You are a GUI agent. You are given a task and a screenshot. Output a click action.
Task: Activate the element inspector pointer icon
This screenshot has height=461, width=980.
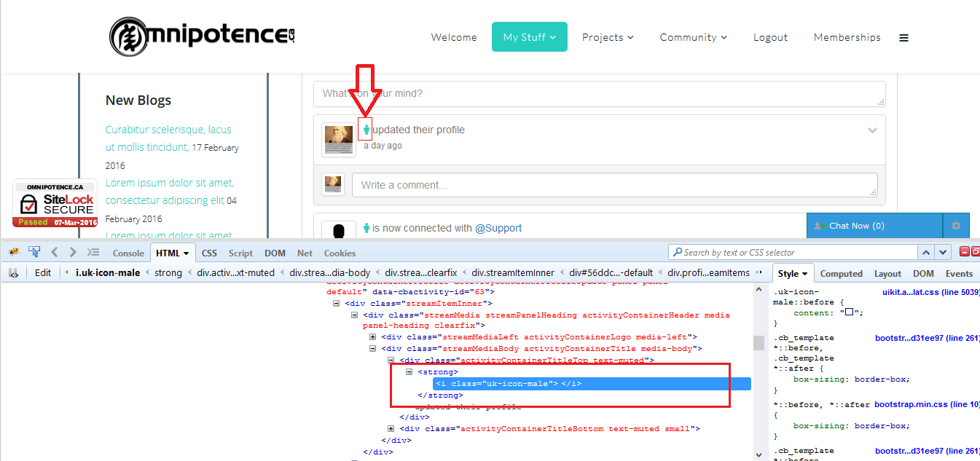[x=34, y=252]
